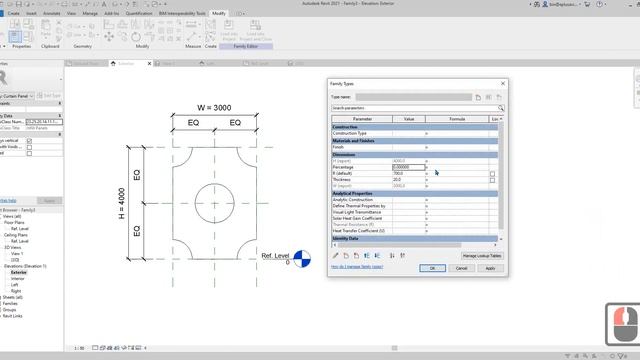This screenshot has width=640, height=360.
Task: Click the Save icon in quick access toolbar
Action: 19,4
